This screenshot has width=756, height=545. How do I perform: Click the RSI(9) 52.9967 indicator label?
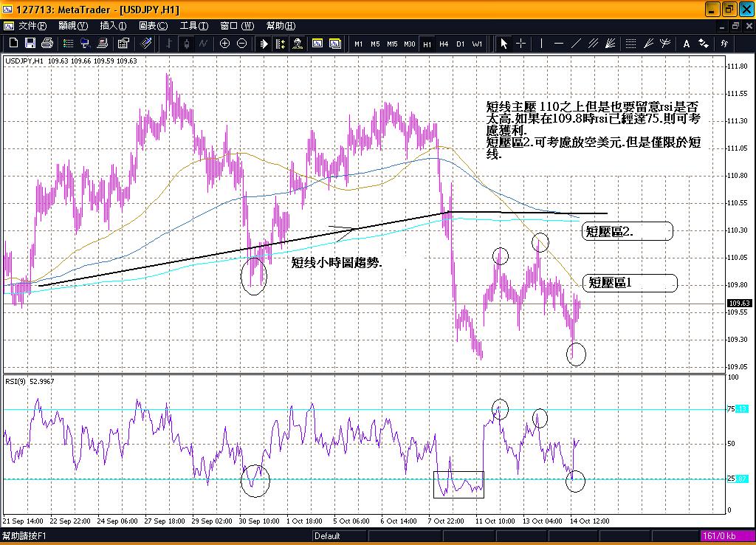click(x=30, y=382)
